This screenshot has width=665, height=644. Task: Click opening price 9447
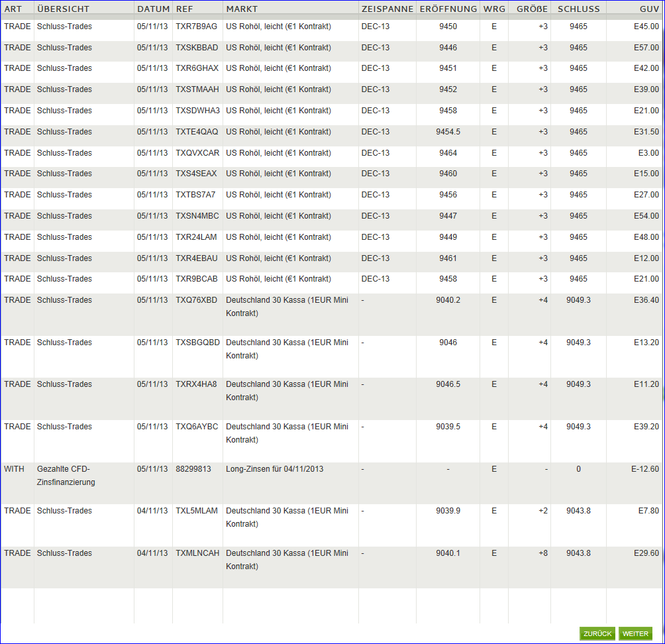pyautogui.click(x=448, y=216)
